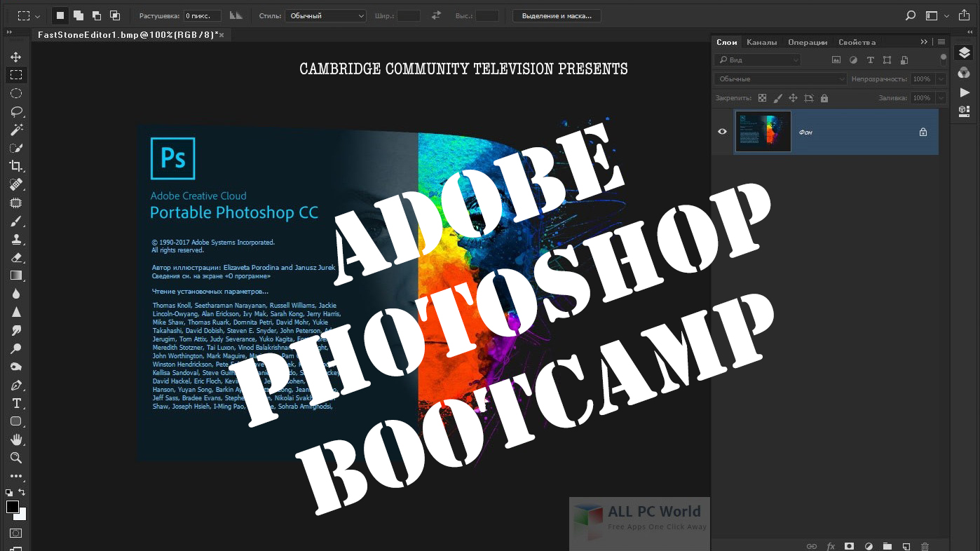Select the Crop tool
This screenshot has width=980, height=551.
click(x=15, y=166)
